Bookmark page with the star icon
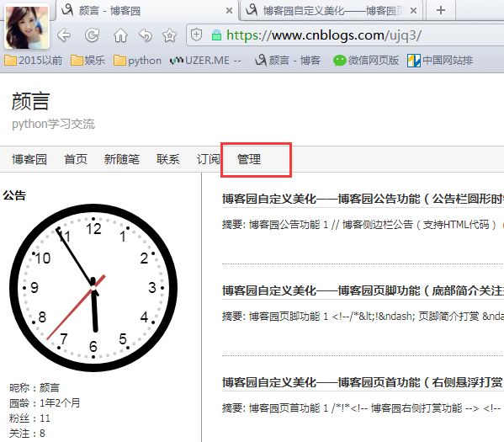The width and height of the screenshot is (504, 442). pyautogui.click(x=169, y=35)
